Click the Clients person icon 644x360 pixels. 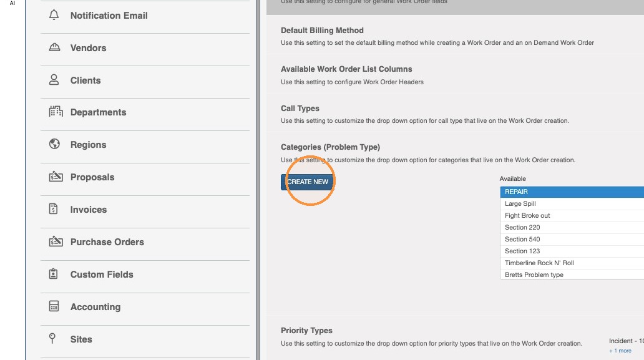(x=54, y=80)
